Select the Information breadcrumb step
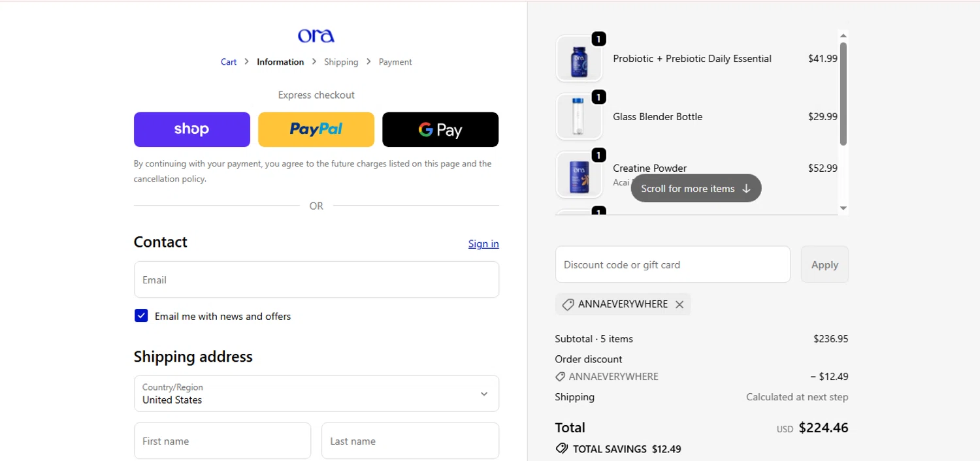The image size is (980, 461). [x=280, y=62]
